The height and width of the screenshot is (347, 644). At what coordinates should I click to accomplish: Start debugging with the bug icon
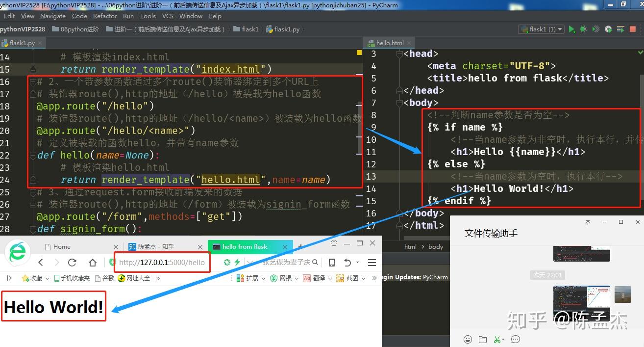point(584,29)
